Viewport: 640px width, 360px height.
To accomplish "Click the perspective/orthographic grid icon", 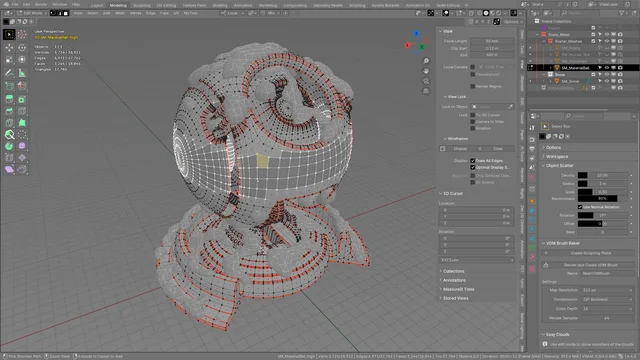I will click(x=426, y=91).
